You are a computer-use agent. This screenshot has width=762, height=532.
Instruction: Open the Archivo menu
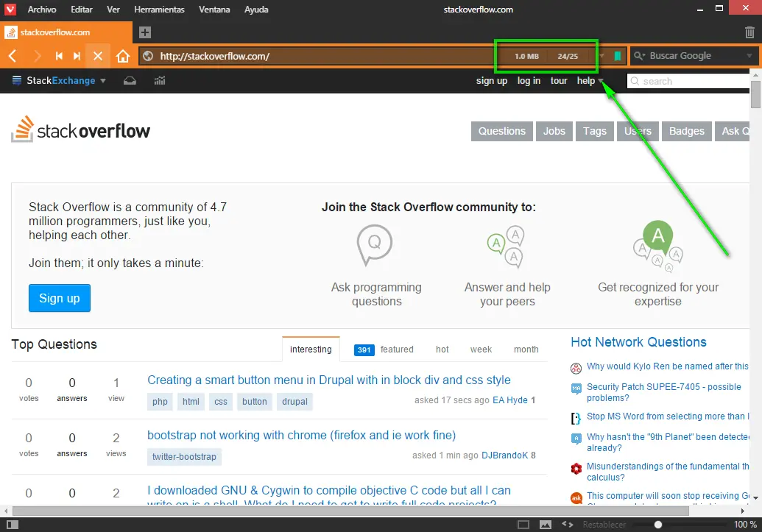point(42,10)
